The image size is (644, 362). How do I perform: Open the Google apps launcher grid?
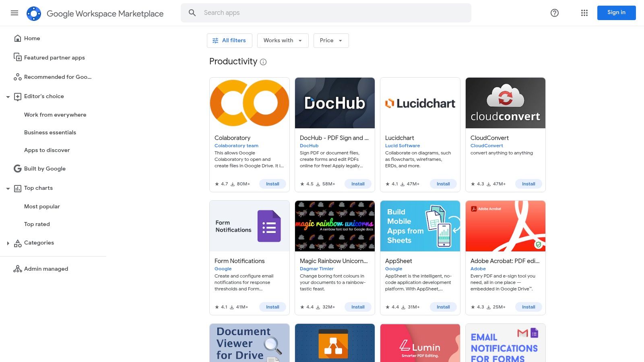tap(584, 13)
